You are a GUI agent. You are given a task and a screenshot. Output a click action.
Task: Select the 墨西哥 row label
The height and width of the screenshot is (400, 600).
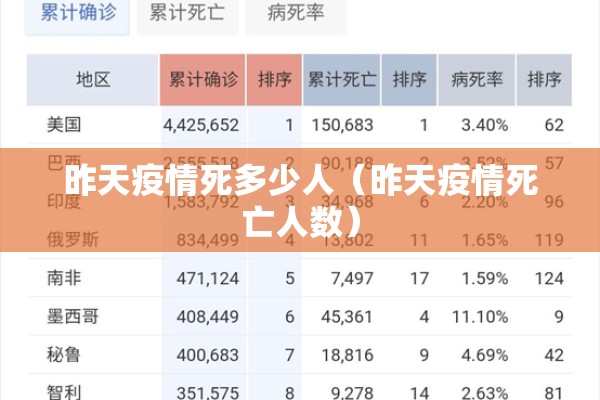[73, 317]
